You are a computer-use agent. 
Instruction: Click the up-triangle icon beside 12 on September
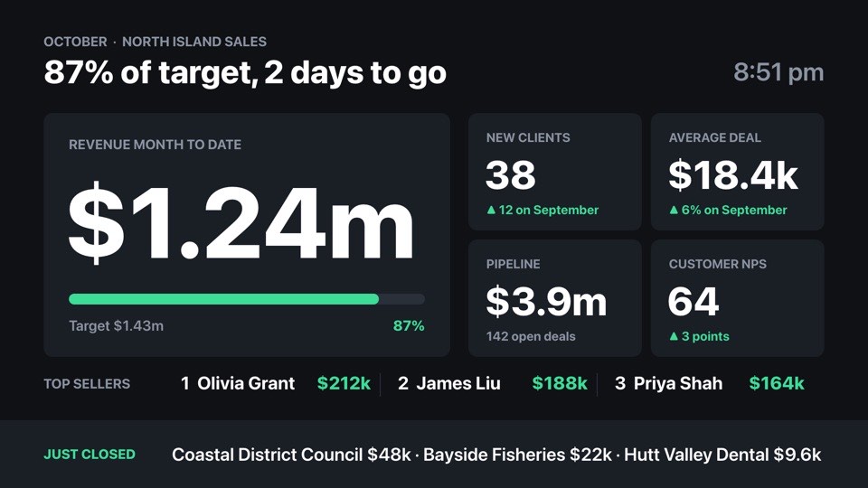pos(491,210)
